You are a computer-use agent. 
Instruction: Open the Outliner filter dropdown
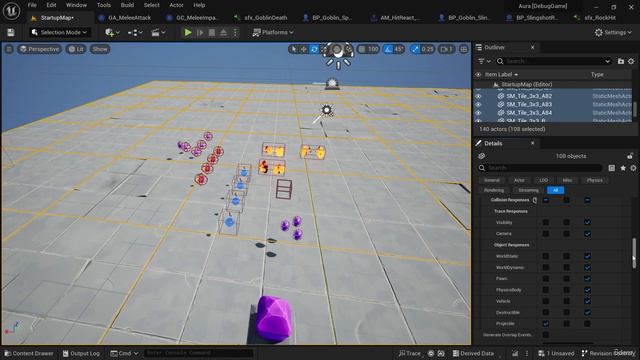point(484,61)
